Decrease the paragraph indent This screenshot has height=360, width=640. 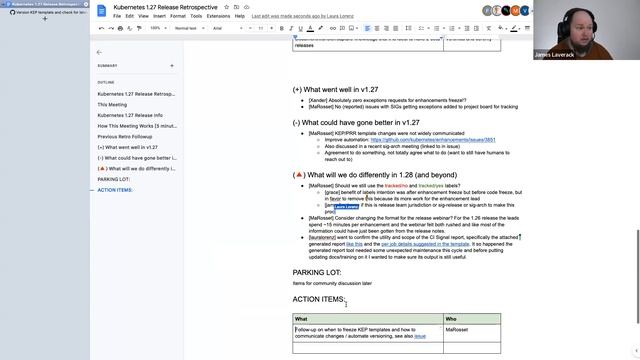click(x=467, y=28)
